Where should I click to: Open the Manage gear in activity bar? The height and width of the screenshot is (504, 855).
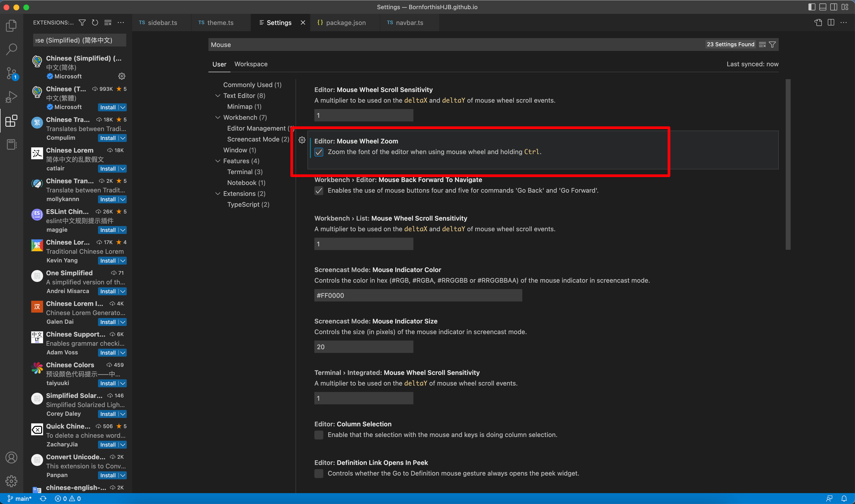click(11, 481)
